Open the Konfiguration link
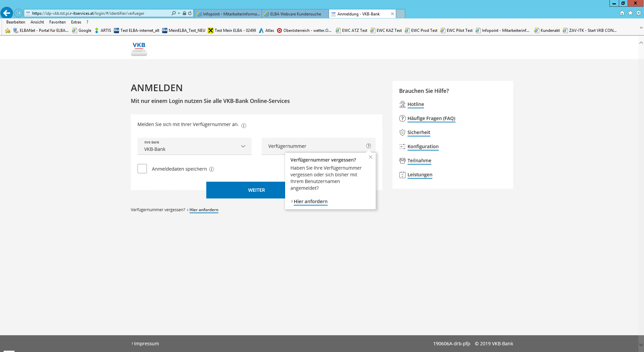This screenshot has height=352, width=644. (x=423, y=146)
